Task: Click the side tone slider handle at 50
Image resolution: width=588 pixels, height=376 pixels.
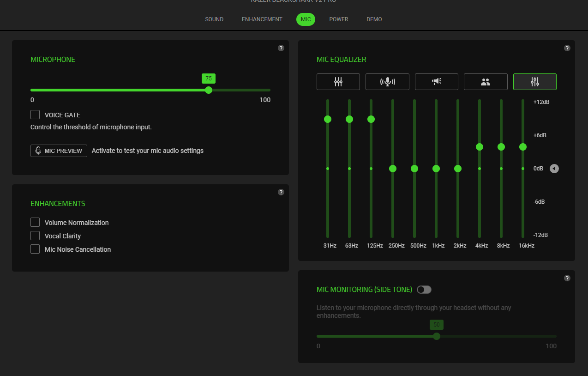Action: click(437, 336)
